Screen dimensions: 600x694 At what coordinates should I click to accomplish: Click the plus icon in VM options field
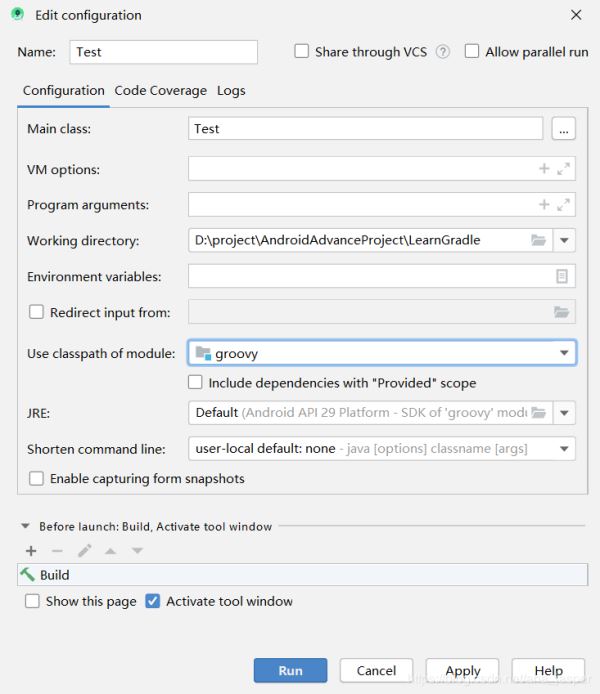coord(544,169)
